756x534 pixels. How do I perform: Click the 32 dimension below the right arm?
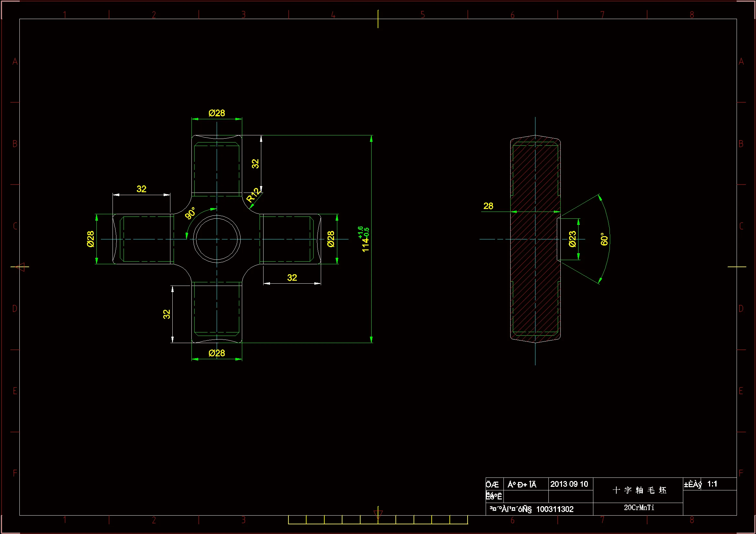(x=292, y=278)
